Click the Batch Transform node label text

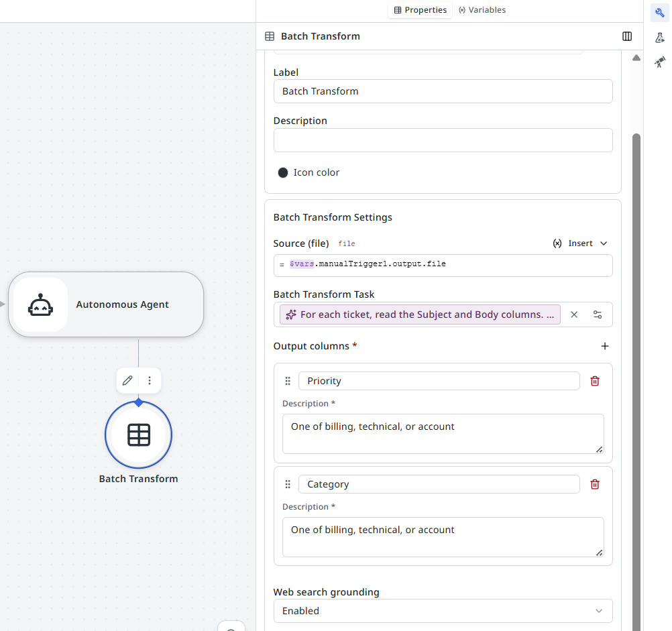pyautogui.click(x=138, y=479)
